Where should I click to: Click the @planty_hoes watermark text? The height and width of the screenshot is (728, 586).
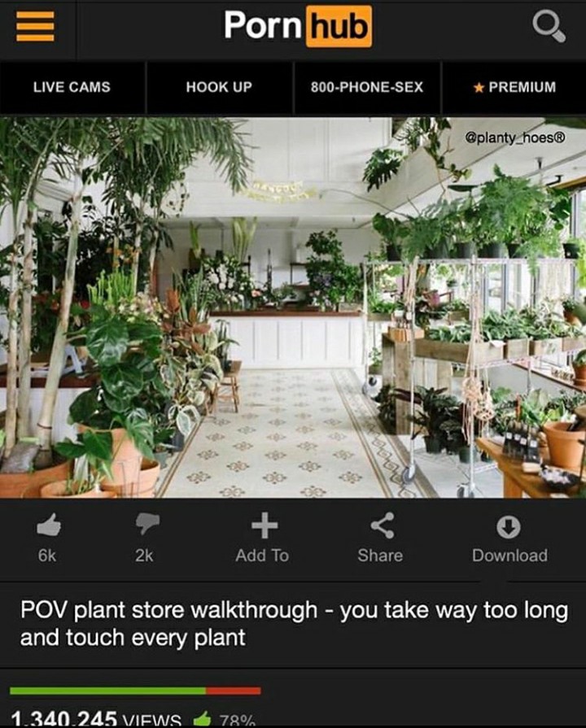point(515,137)
